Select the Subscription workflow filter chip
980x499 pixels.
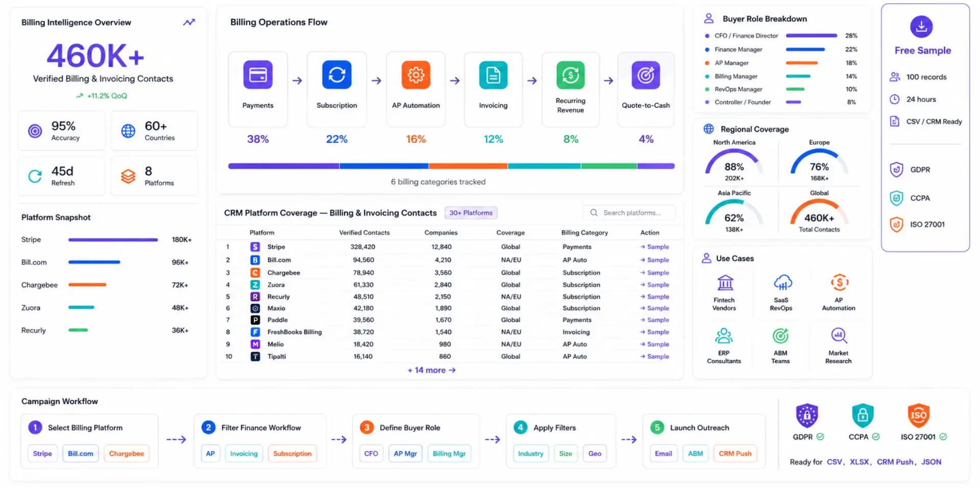[x=292, y=454]
